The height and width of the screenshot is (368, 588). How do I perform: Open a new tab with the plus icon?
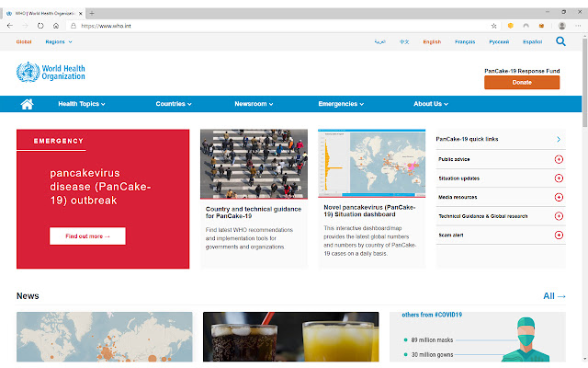click(92, 13)
